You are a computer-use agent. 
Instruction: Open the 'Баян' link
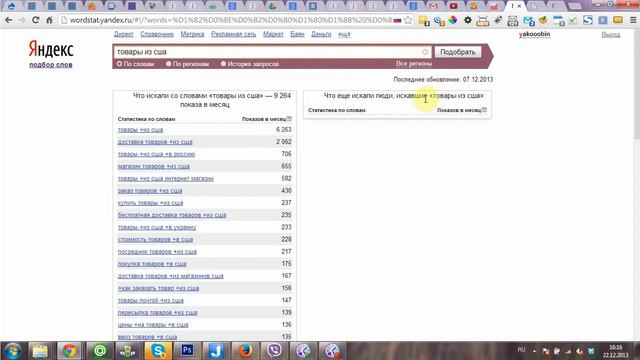pyautogui.click(x=297, y=34)
